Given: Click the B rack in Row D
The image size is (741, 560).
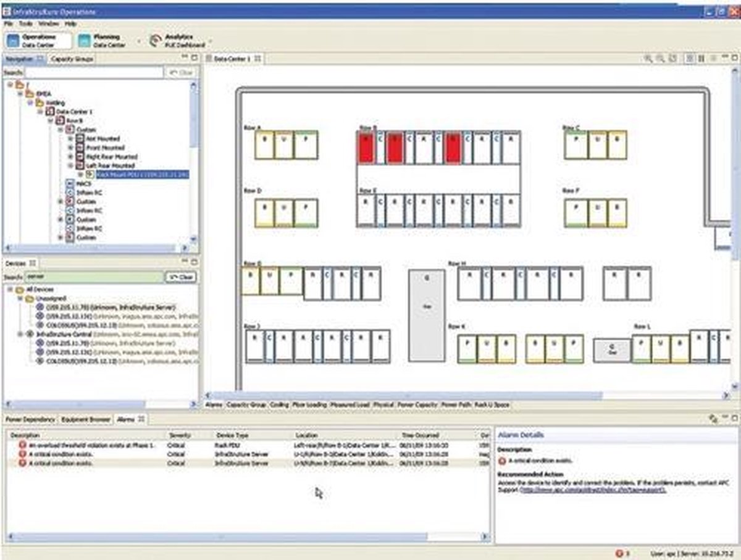Looking at the screenshot, I should click(265, 213).
